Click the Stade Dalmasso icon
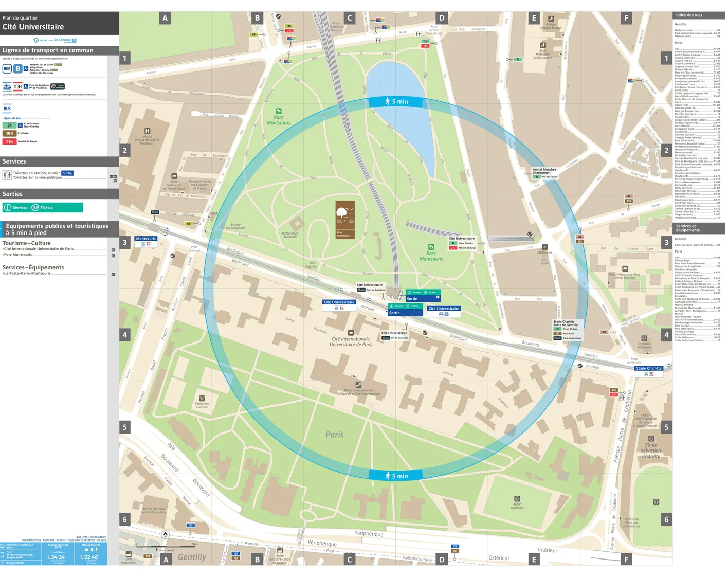 click(517, 498)
